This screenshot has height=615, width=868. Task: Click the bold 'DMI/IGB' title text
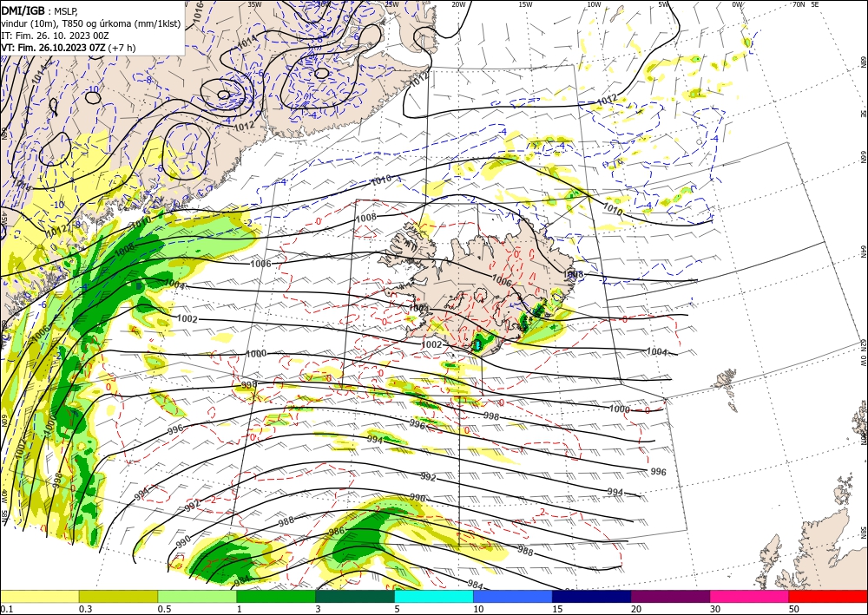click(x=23, y=10)
